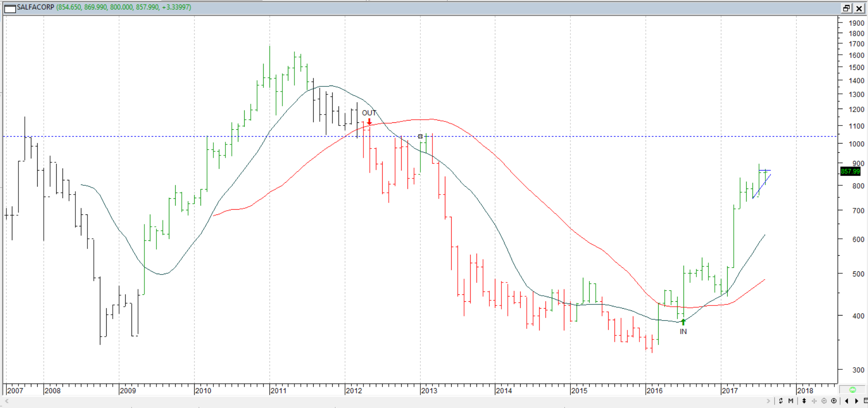Click the right triangle navigation arrow
Screen dimensions: 868x408
click(x=857, y=401)
